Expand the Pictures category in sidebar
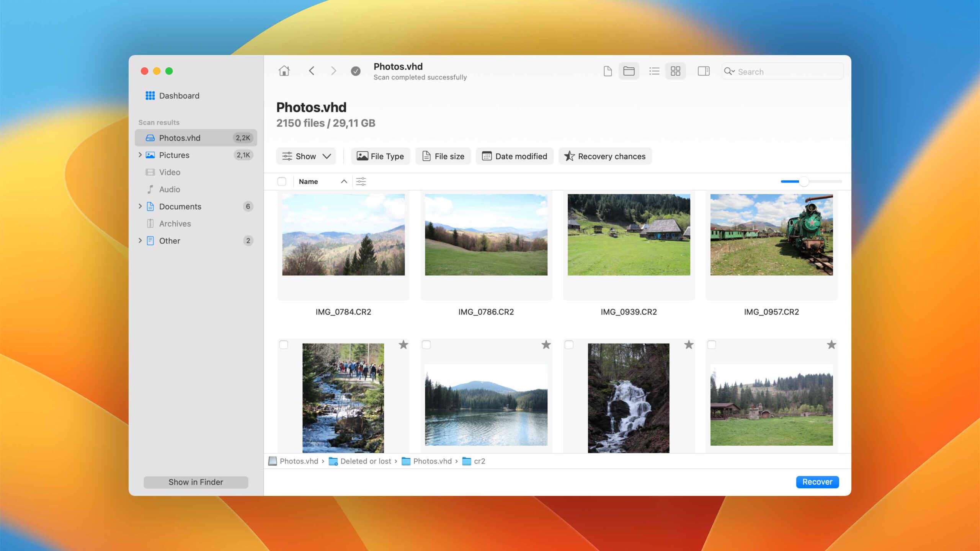The width and height of the screenshot is (980, 551). tap(140, 155)
